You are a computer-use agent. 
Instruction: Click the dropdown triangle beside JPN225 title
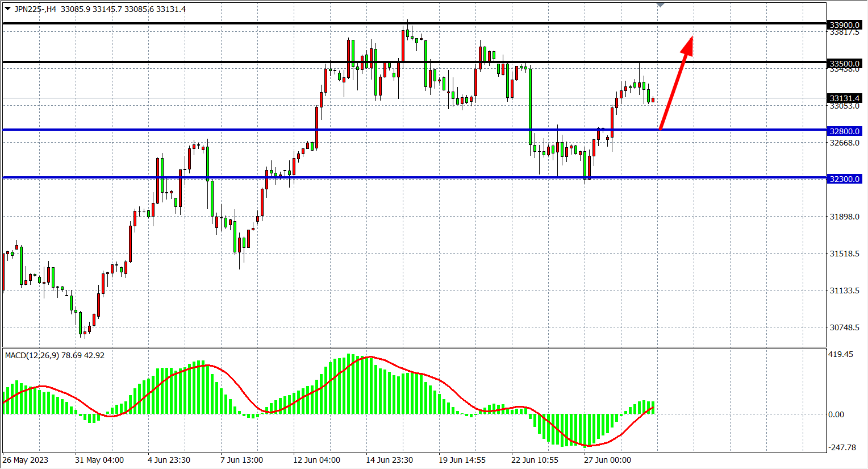click(x=8, y=9)
